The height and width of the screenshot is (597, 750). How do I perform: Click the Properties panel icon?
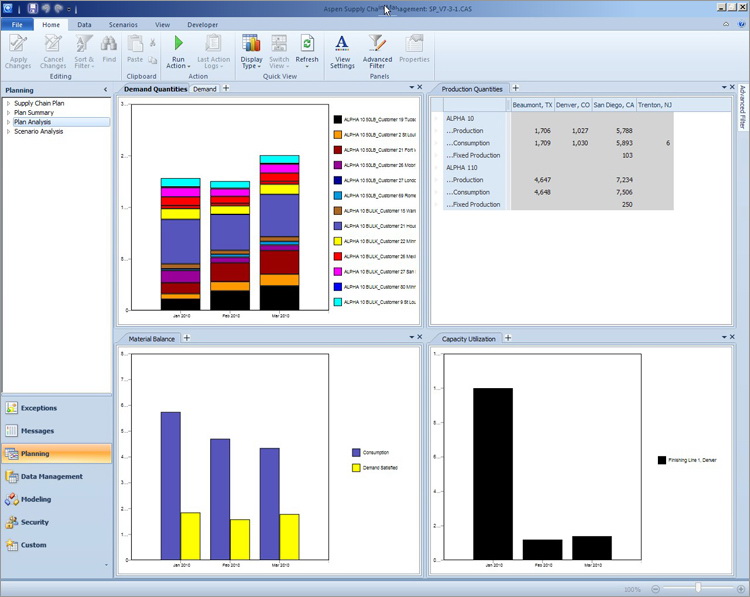pos(414,44)
